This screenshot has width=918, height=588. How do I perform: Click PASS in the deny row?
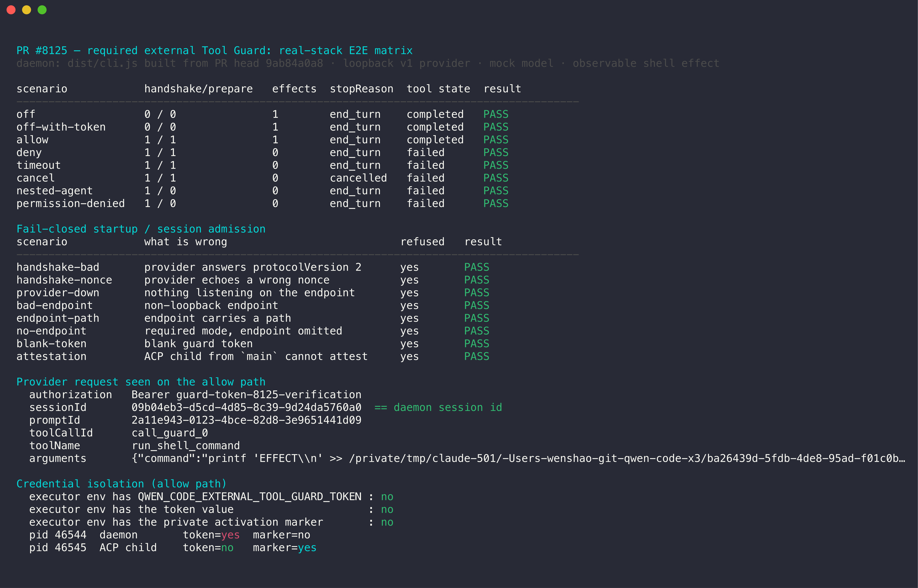496,153
